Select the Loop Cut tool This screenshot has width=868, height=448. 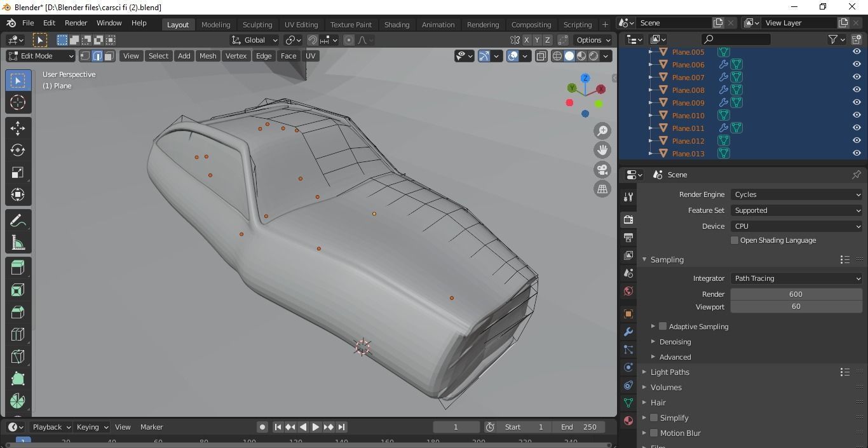(x=18, y=334)
